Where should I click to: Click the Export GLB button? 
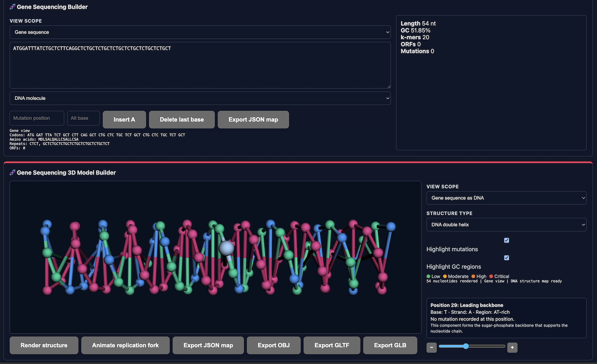pyautogui.click(x=390, y=345)
